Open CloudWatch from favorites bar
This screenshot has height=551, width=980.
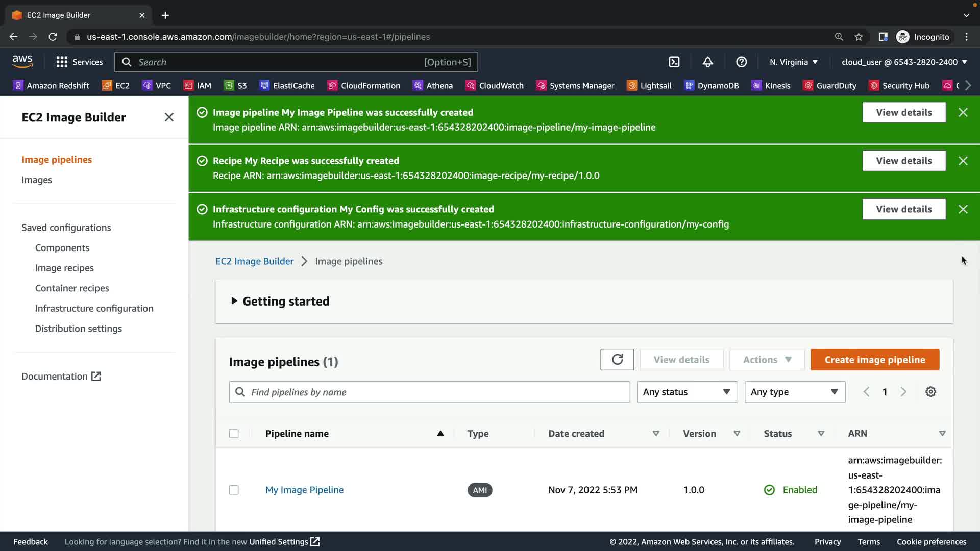495,86
